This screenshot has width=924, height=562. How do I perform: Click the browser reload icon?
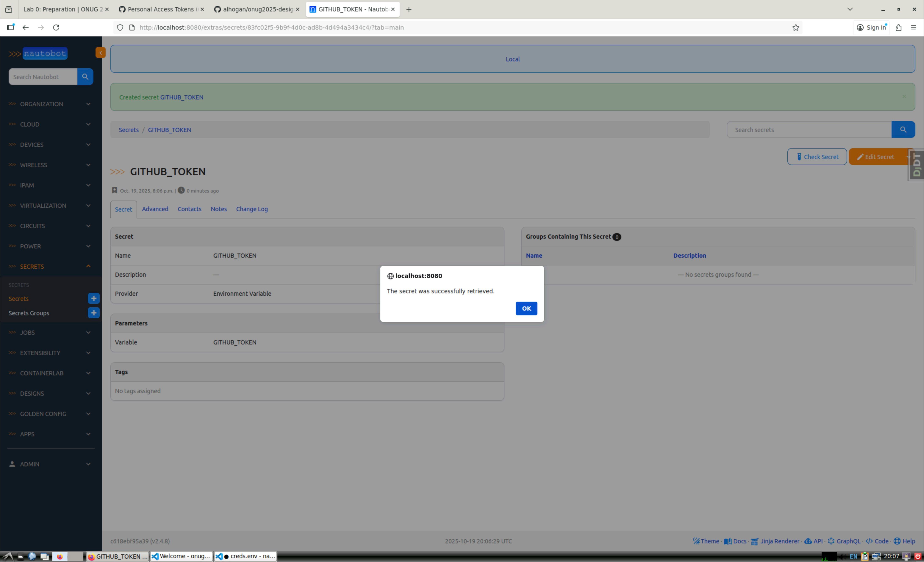(56, 27)
